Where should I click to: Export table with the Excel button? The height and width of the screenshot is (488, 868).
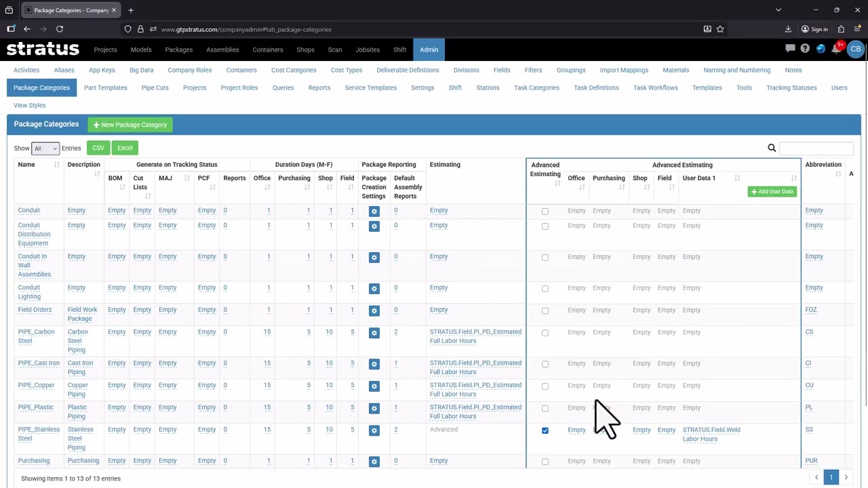[125, 148]
